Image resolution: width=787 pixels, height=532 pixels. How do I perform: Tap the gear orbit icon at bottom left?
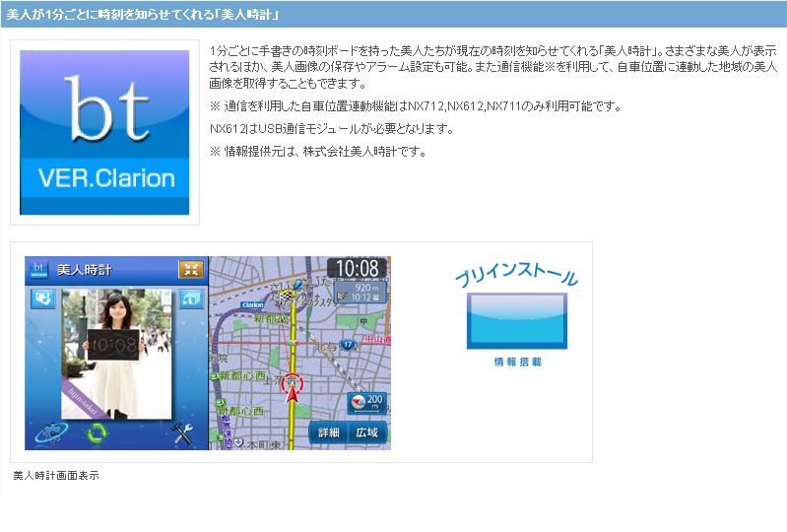51,433
